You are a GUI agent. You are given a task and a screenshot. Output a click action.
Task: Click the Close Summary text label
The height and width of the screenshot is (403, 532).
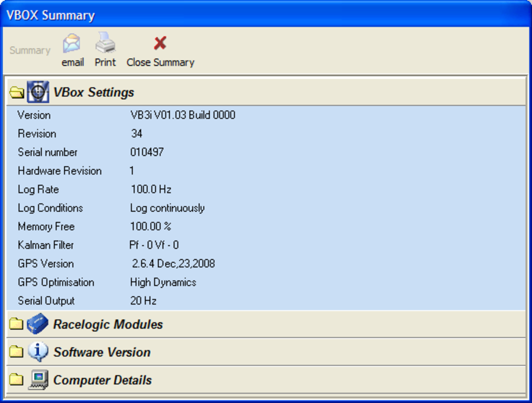pyautogui.click(x=160, y=63)
